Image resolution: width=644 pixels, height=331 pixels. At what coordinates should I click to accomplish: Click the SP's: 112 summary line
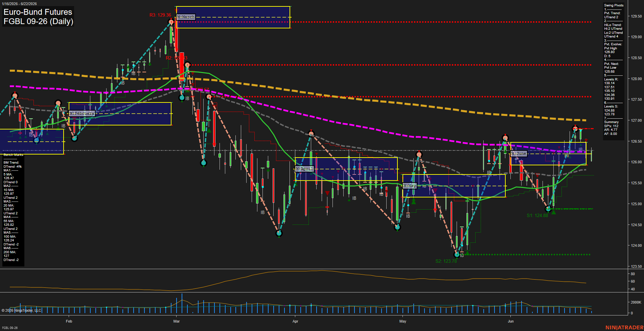tap(611, 126)
